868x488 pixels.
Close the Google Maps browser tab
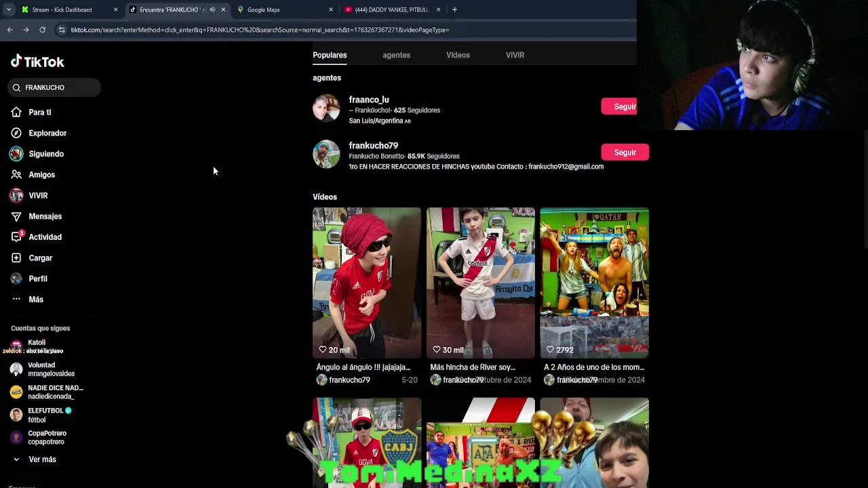[x=330, y=9]
